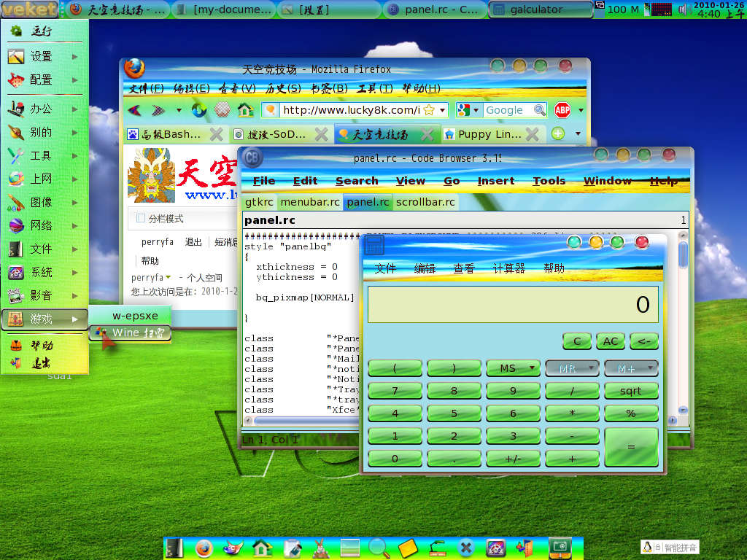Reload the page in Firefox
This screenshot has width=747, height=560.
(x=199, y=111)
